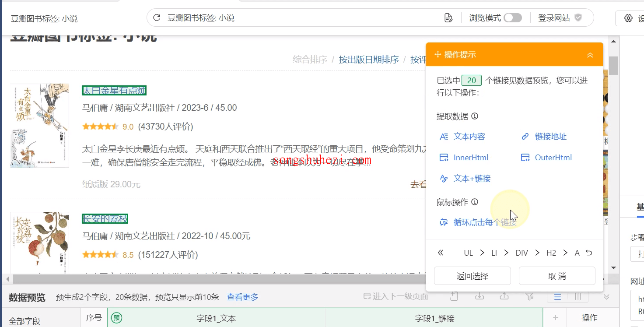Image resolution: width=644 pixels, height=327 pixels.
Task: Click the 纸质版 29.00元 price link
Action: [x=111, y=184]
